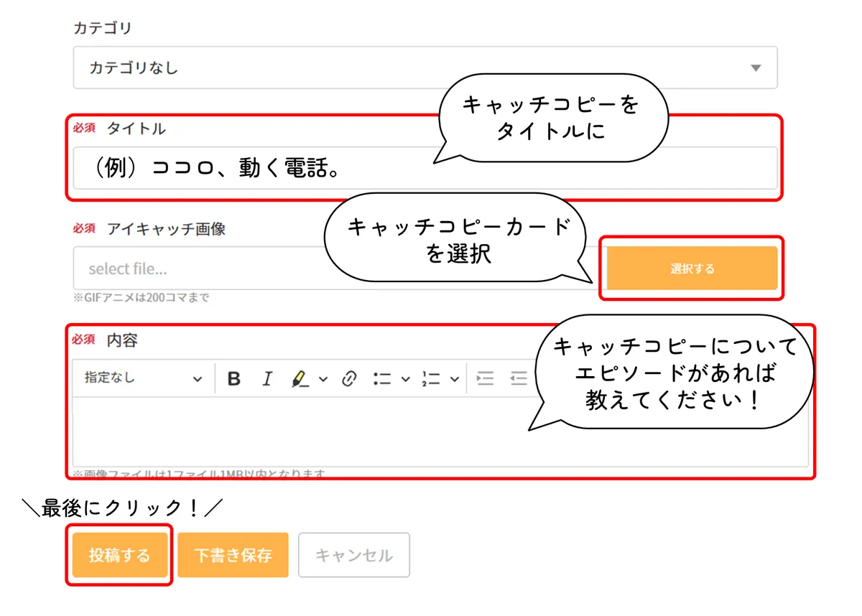Image resolution: width=862 pixels, height=616 pixels.
Task: Click the 投稿する post button
Action: point(119,555)
